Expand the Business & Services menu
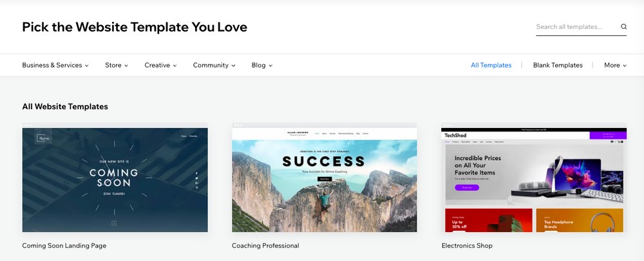This screenshot has width=644, height=261. pos(55,65)
